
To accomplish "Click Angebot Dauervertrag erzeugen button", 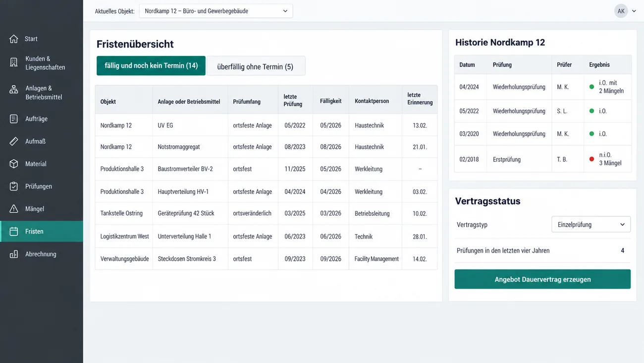I will point(542,279).
